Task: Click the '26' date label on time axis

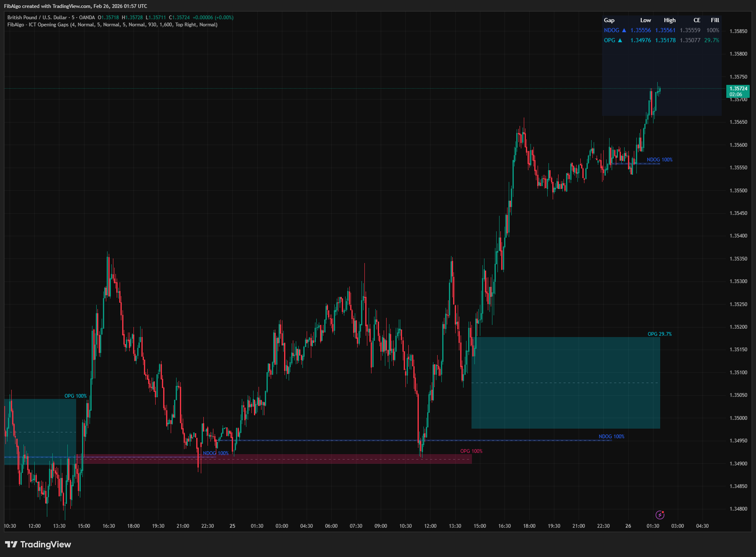Action: click(628, 526)
